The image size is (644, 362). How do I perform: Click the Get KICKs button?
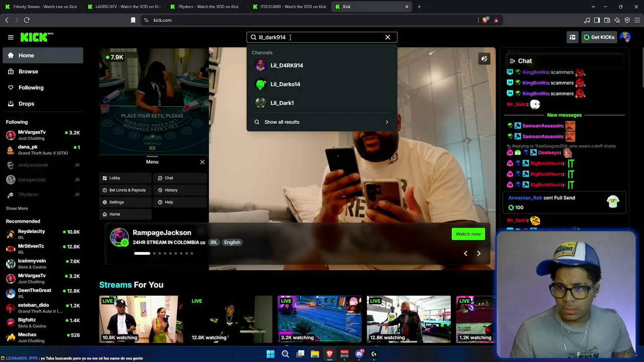[599, 37]
